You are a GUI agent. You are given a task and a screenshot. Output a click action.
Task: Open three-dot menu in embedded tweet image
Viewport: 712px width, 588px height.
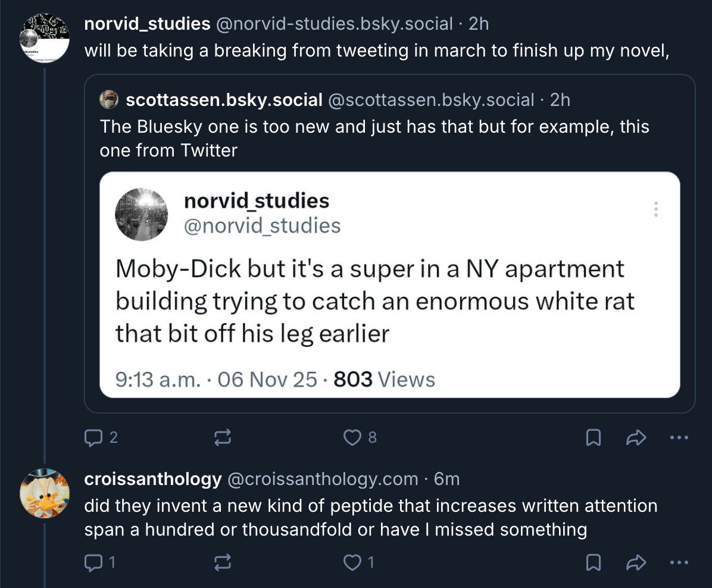click(x=655, y=209)
